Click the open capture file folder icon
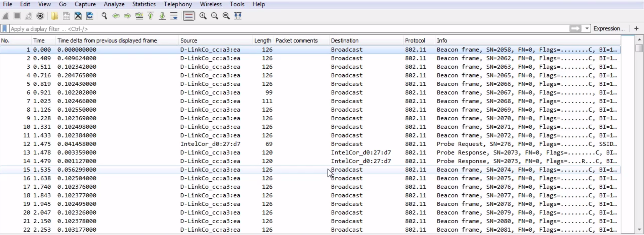This screenshot has height=235, width=644. [54, 16]
